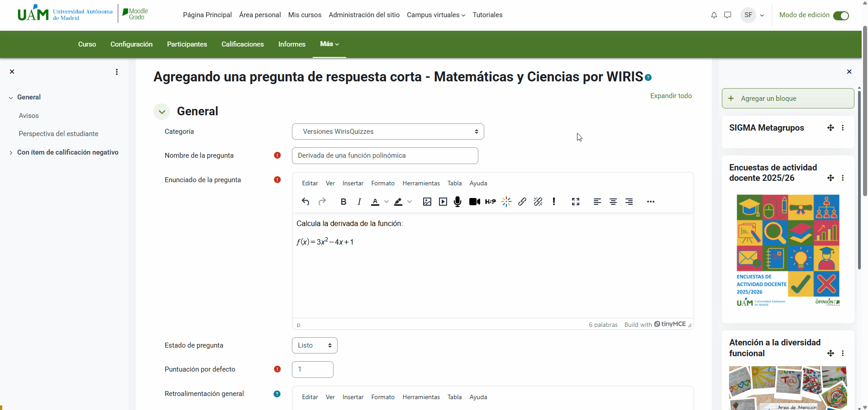
Task: Open the Formato menu in the editor
Action: (x=383, y=183)
